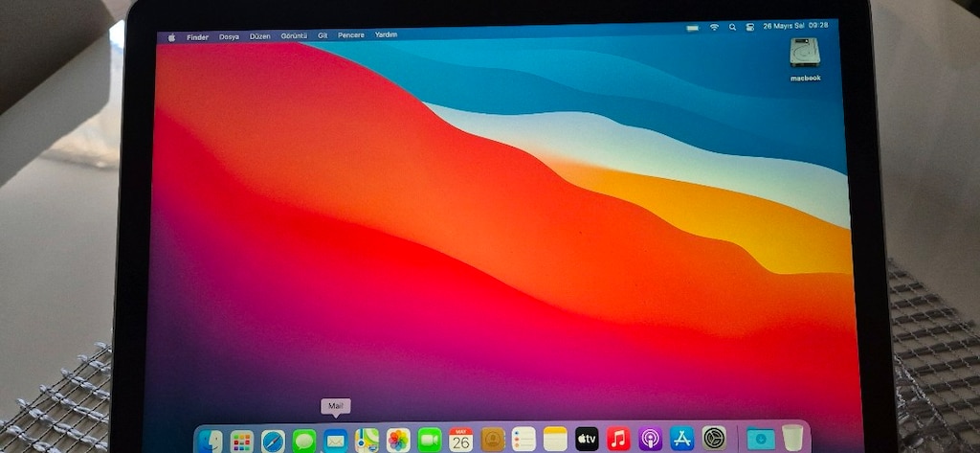Open the Notes app in Dock
980x453 pixels.
click(555, 439)
